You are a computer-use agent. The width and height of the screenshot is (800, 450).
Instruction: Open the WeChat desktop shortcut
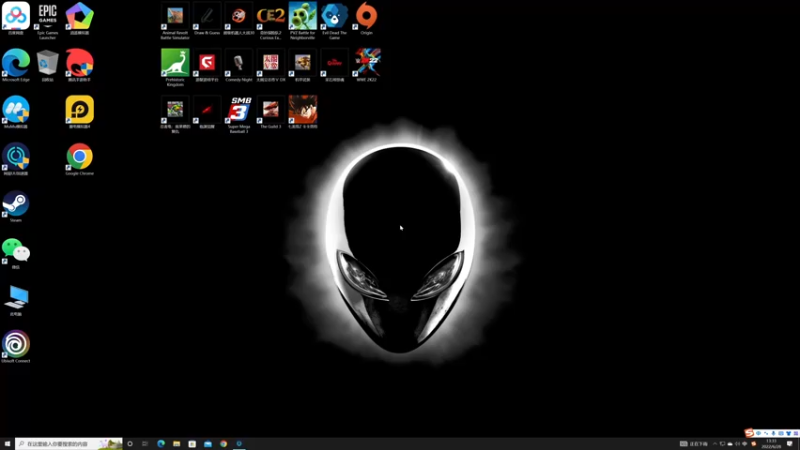point(16,253)
